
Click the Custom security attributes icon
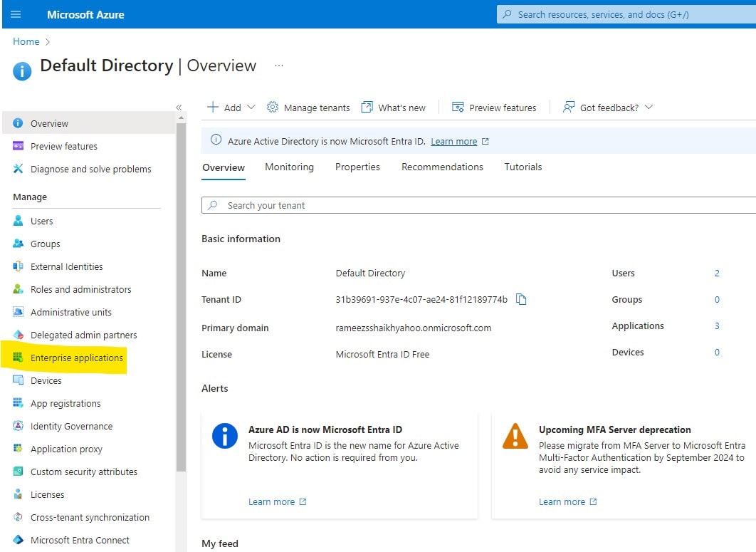pyautogui.click(x=18, y=471)
